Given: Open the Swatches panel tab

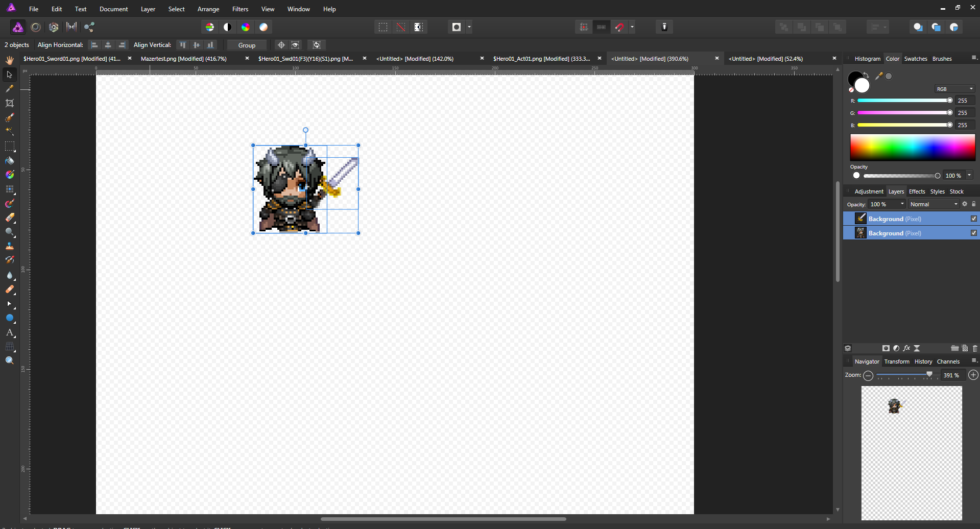Looking at the screenshot, I should [916, 59].
